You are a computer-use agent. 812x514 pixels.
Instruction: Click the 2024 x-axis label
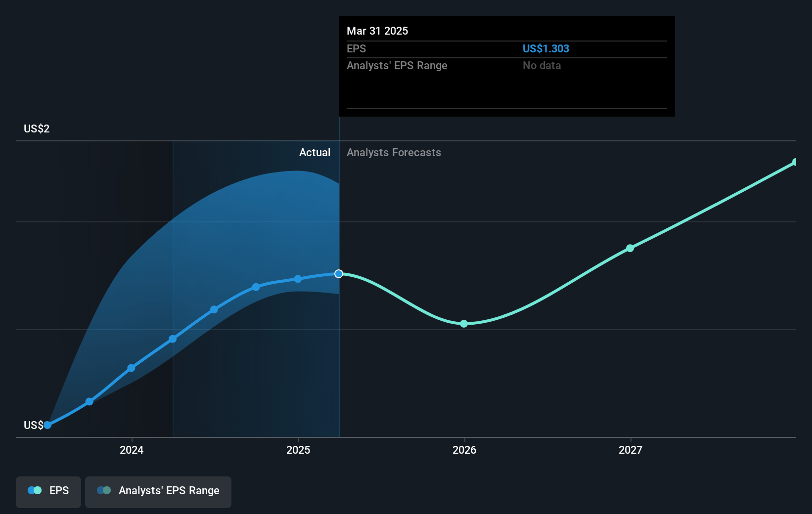pos(132,450)
